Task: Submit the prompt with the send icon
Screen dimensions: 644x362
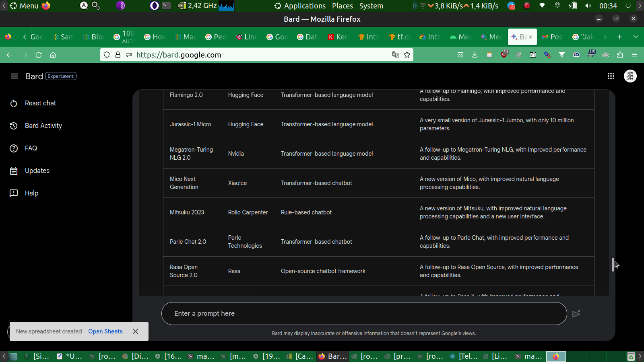Action: point(576,313)
